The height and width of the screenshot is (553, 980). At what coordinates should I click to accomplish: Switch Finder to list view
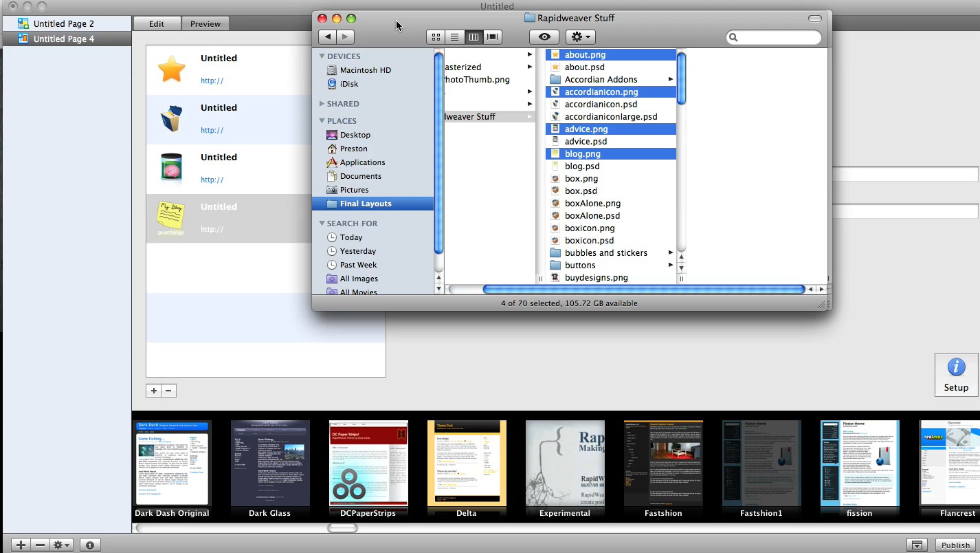click(454, 37)
